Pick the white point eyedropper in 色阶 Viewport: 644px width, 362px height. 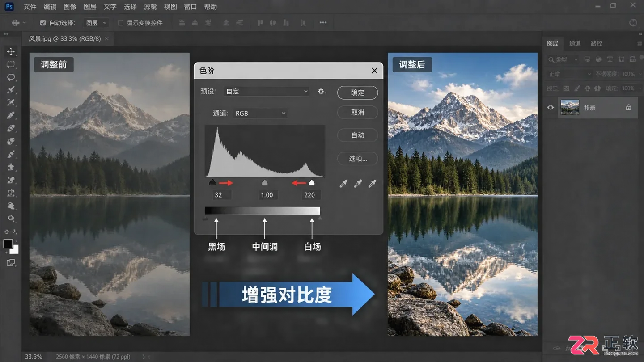pyautogui.click(x=372, y=183)
